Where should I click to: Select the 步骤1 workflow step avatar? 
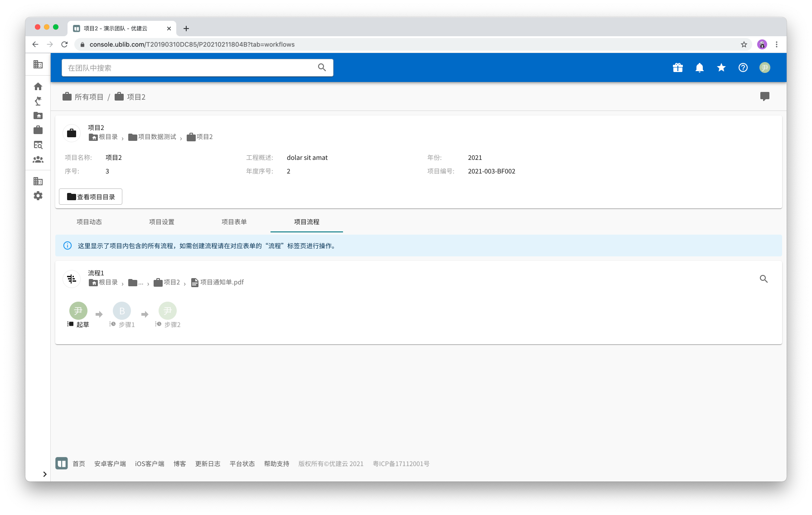122,311
